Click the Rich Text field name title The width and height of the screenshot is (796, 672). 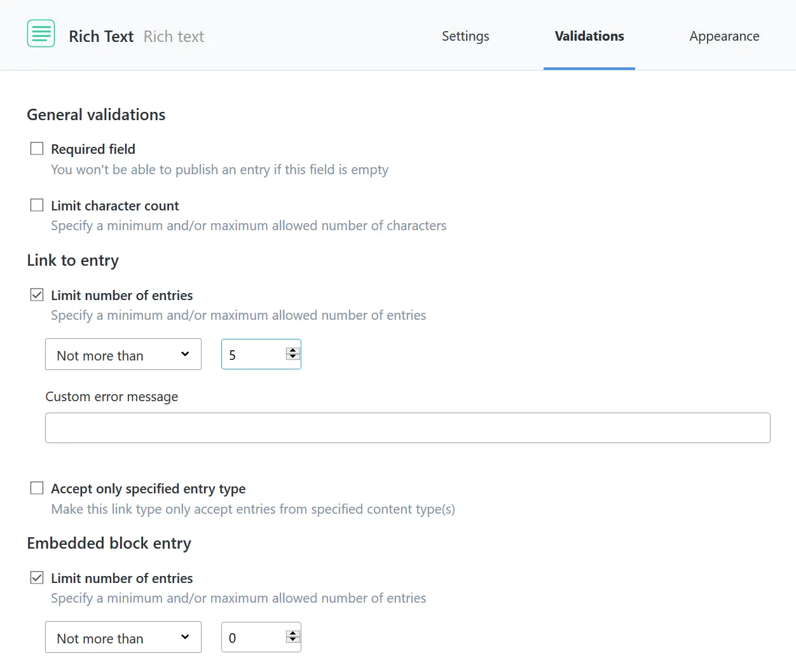(101, 36)
